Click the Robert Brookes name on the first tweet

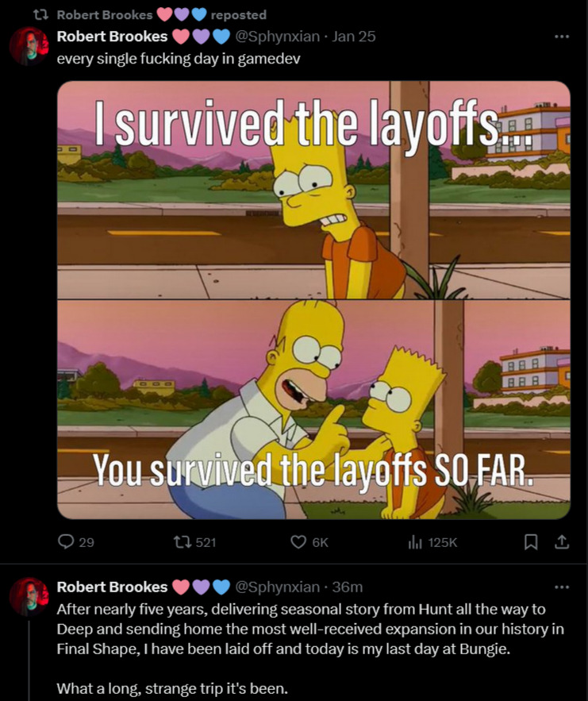tap(112, 37)
